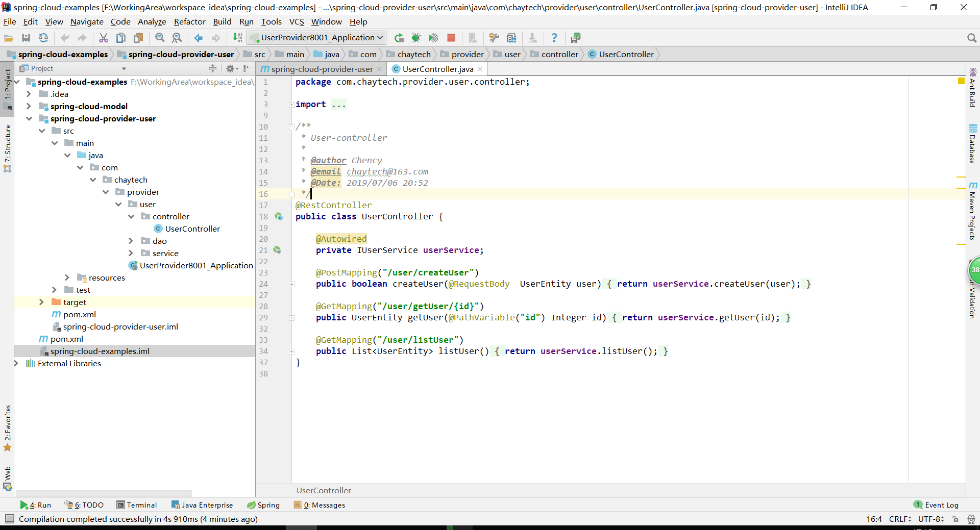The width and height of the screenshot is (980, 530).
Task: Open run configuration dropdown UserProvider8001_Application
Action: 317,38
